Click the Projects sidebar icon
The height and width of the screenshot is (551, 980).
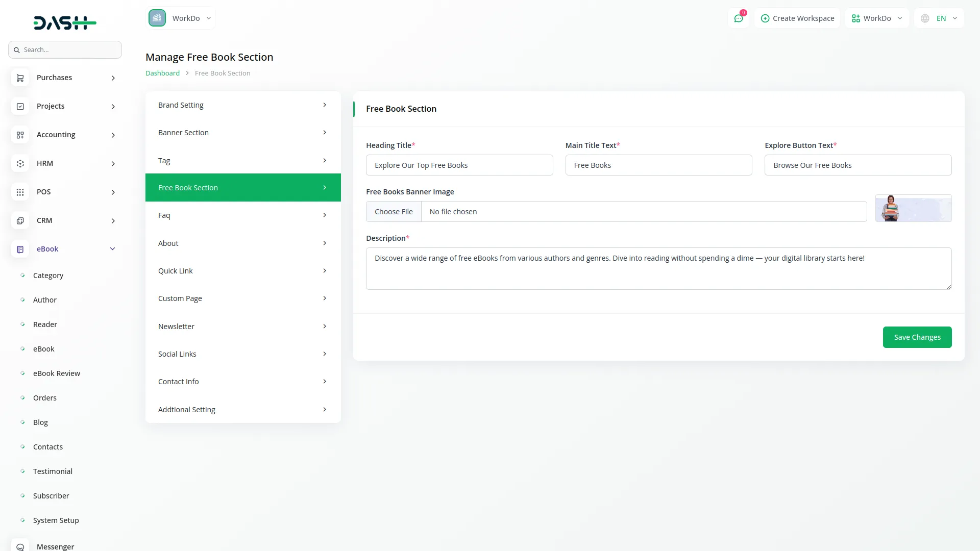click(20, 107)
